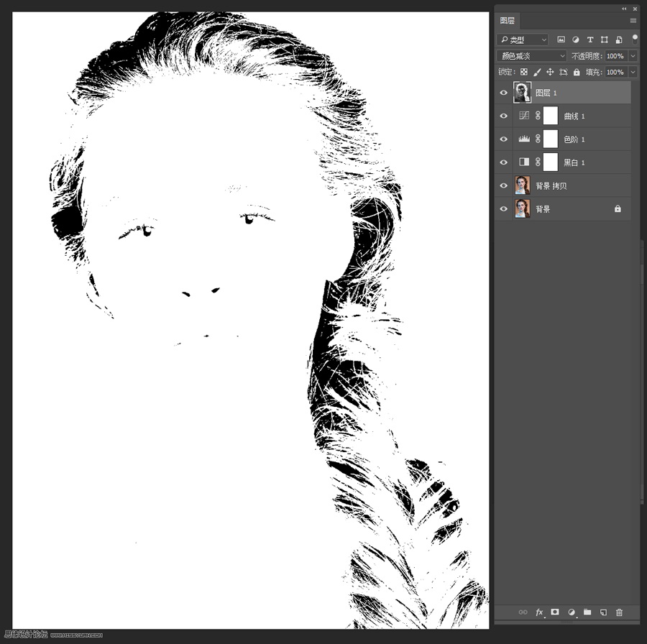Click mask link icon on 色阶 1

[538, 139]
